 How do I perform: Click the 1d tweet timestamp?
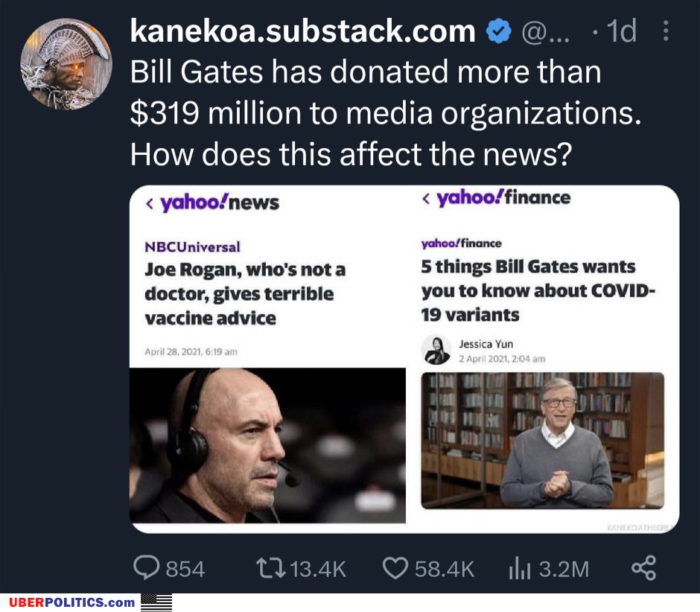pos(621,31)
